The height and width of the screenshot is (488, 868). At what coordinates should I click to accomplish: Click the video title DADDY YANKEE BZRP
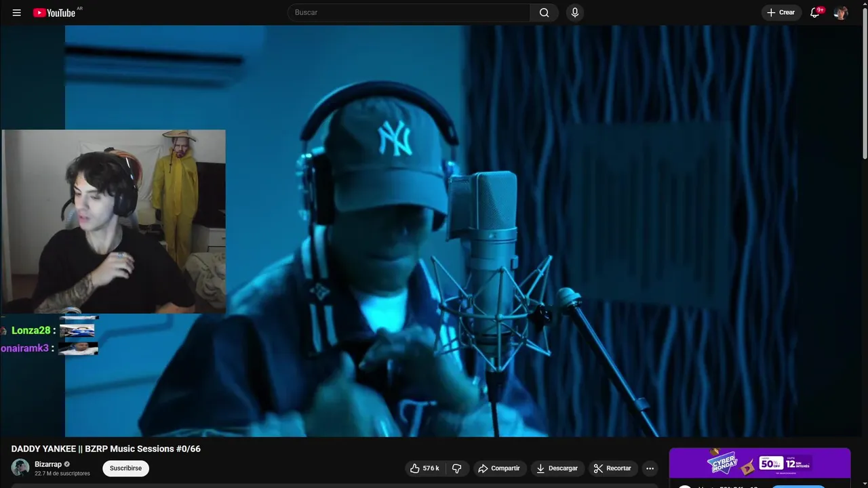point(106,449)
